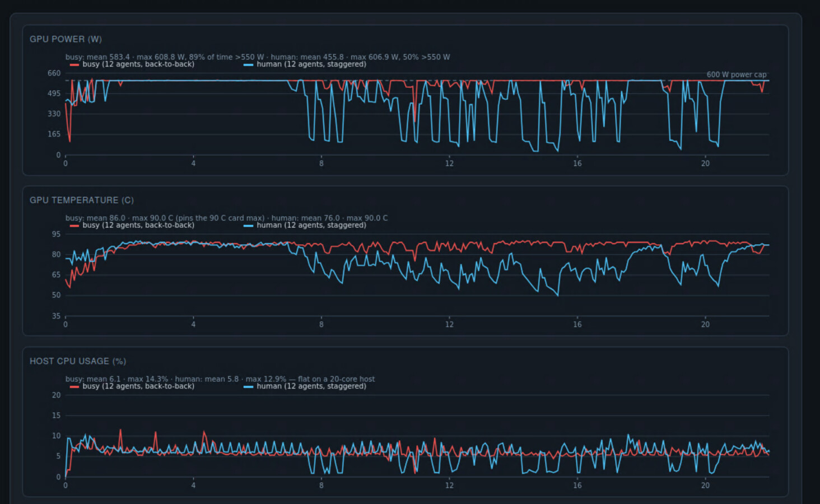Toggle 'human (12 agents, staggered)' label in Host CPU legend
Viewport: 820px width, 504px height.
pyautogui.click(x=311, y=386)
